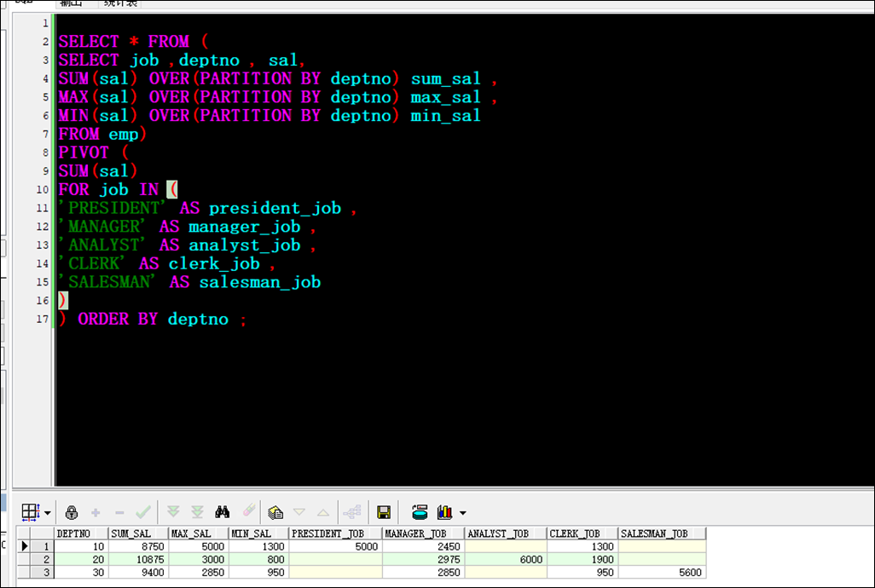Screen dimensions: 875x588
Task: Click the green checkmark post changes icon
Action: [x=143, y=511]
